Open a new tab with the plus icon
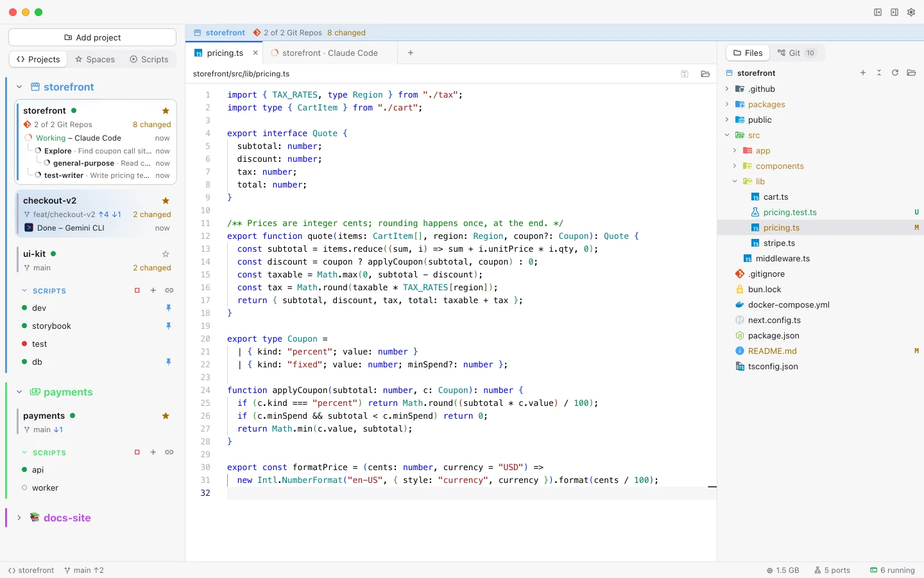The height and width of the screenshot is (578, 924). (411, 53)
